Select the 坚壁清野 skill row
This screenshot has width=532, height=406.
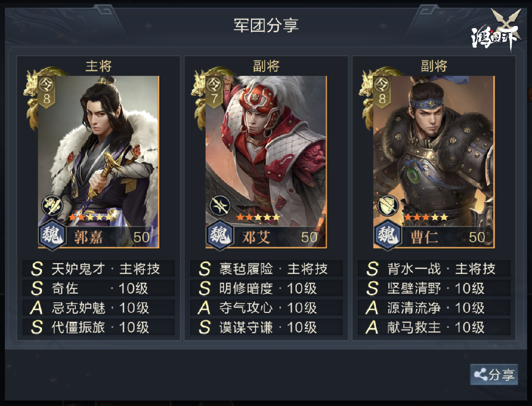click(434, 288)
